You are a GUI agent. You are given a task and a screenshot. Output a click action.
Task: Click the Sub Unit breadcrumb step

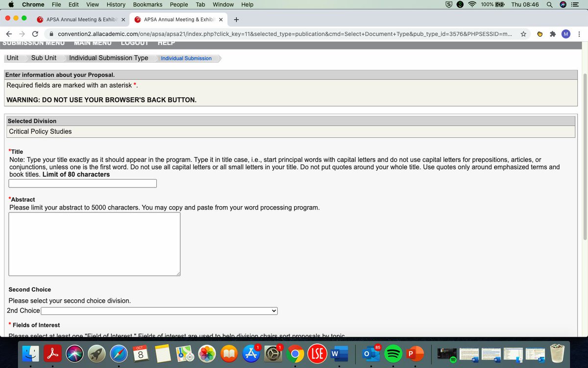(44, 58)
